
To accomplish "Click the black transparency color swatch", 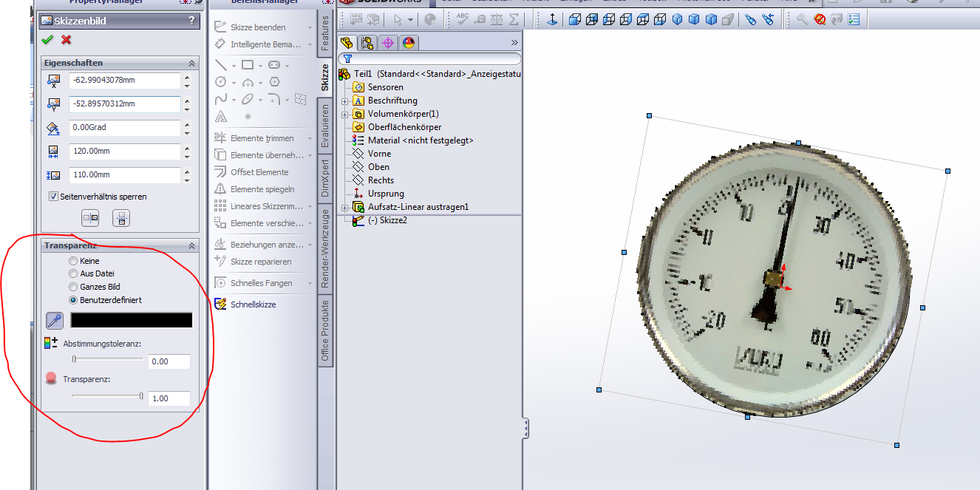I will pyautogui.click(x=132, y=320).
